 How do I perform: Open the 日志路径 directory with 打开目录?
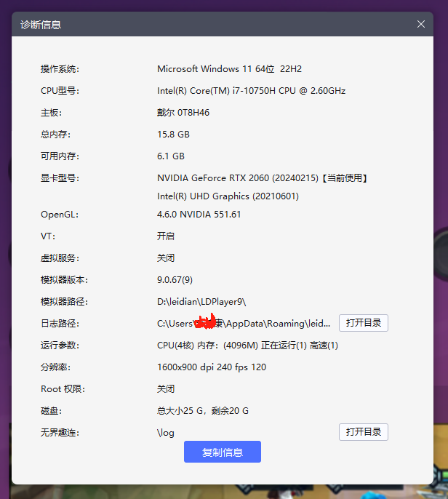point(363,323)
